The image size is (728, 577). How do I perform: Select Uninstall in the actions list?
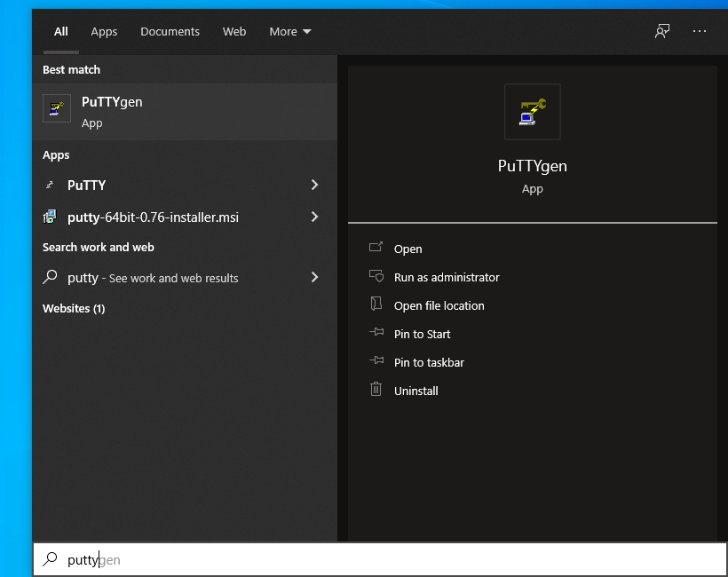(415, 391)
